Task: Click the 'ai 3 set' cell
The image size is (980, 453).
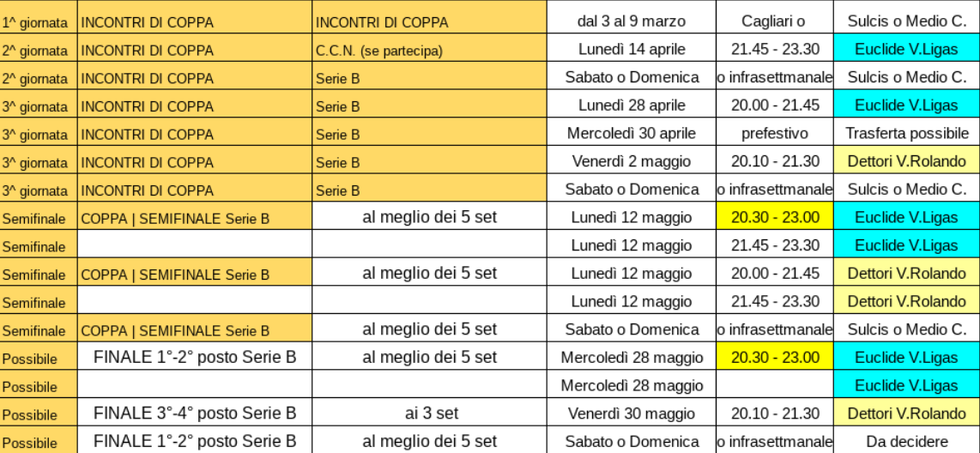Action: pos(429,413)
